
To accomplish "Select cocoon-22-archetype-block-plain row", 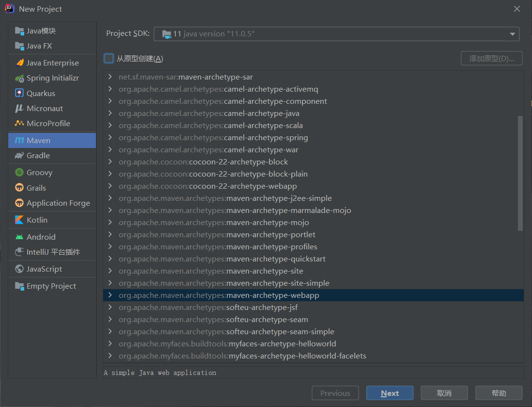I will 313,174.
